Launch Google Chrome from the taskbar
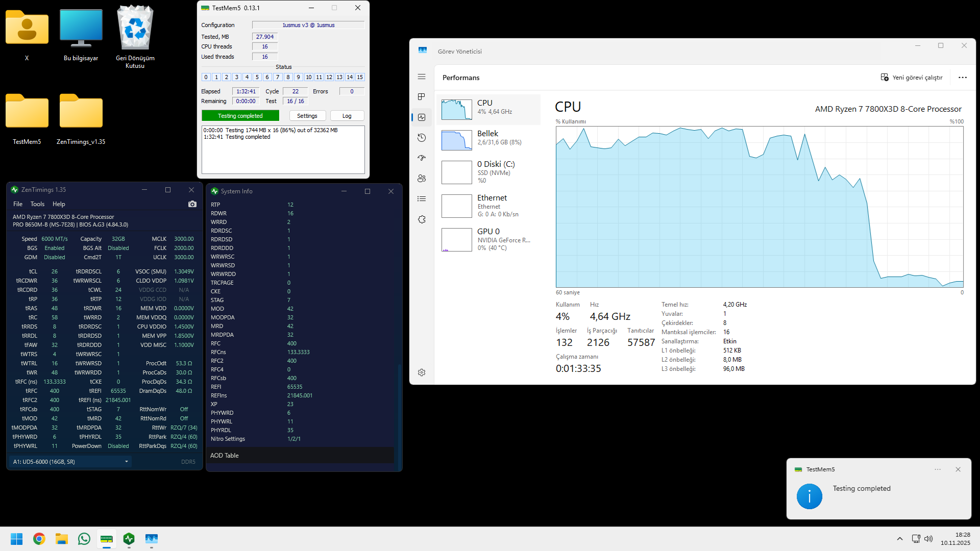Screen dimensions: 980x551 coord(39,539)
